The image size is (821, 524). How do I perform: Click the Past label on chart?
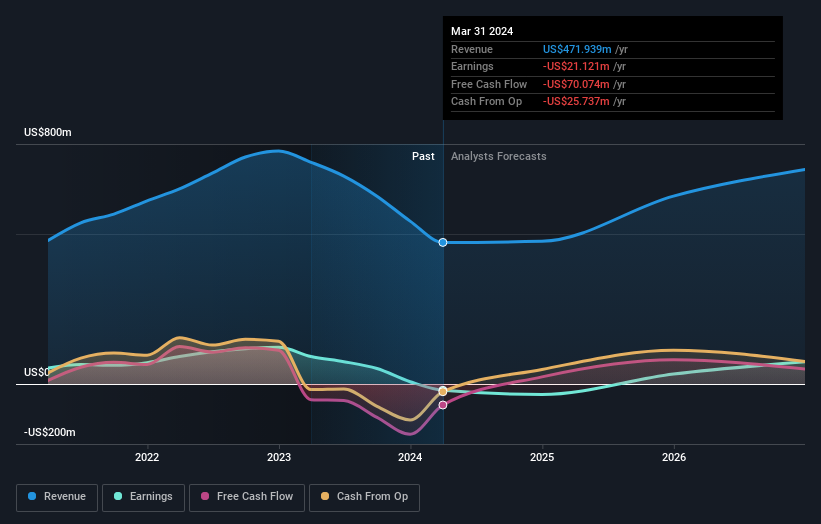[x=423, y=157]
